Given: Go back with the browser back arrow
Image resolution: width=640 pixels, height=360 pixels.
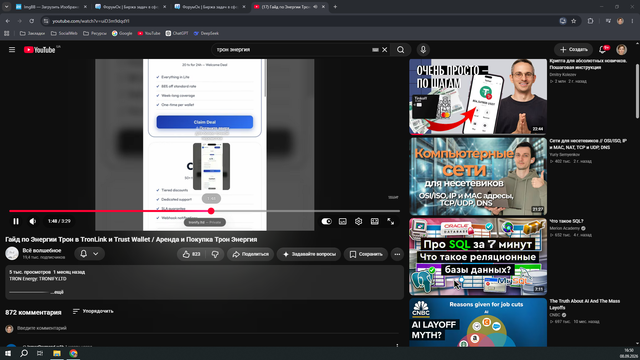Looking at the screenshot, I should click(x=8, y=21).
